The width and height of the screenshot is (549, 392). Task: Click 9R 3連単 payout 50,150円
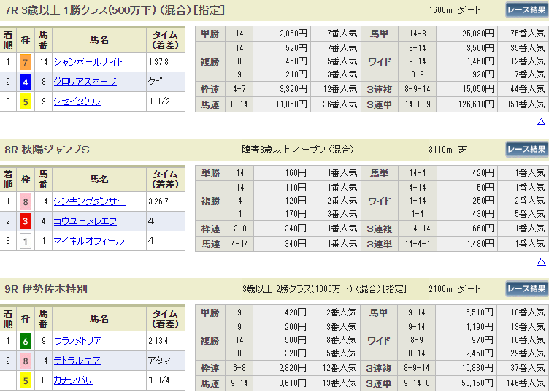[x=478, y=383]
